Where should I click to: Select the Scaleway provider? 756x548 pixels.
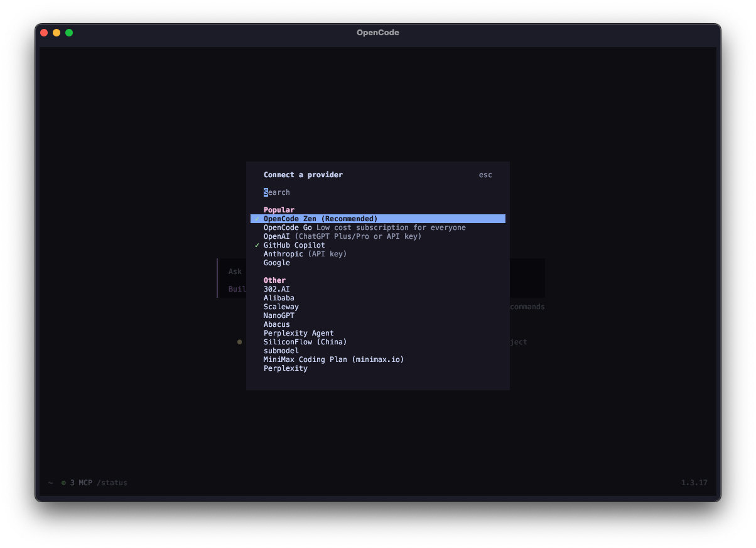[x=378, y=307]
